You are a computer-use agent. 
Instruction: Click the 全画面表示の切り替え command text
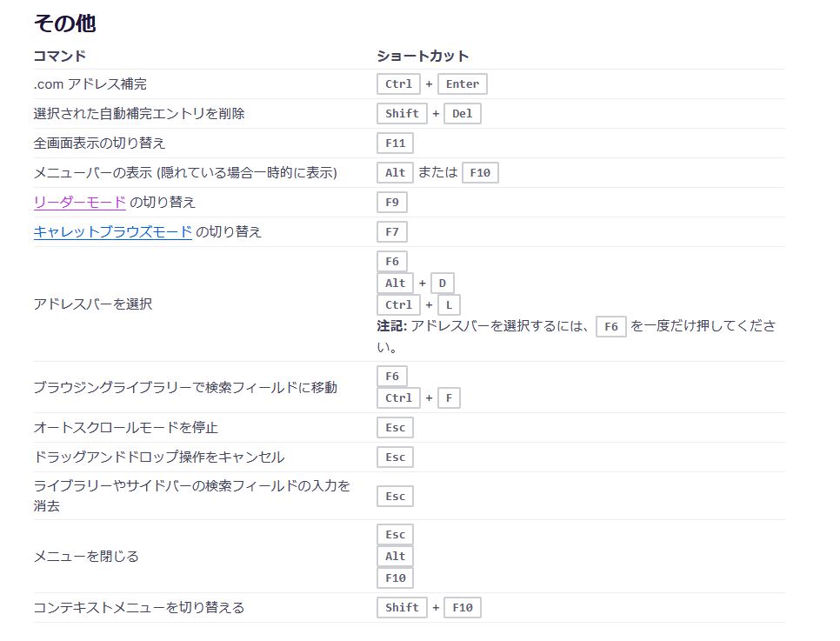[x=99, y=143]
